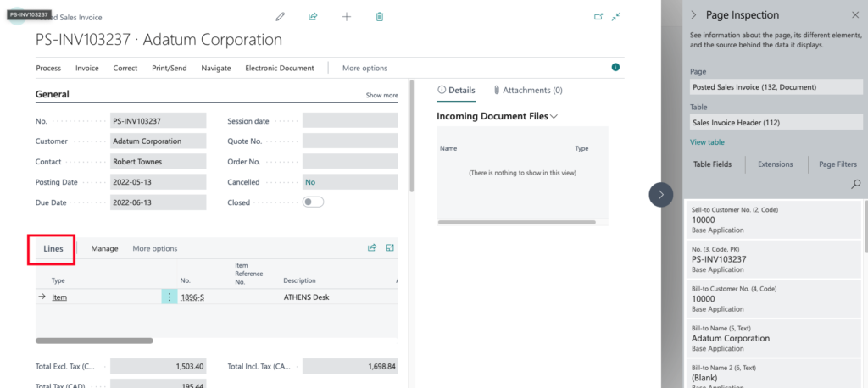Open the Process menu
The width and height of the screenshot is (868, 388).
(x=48, y=68)
